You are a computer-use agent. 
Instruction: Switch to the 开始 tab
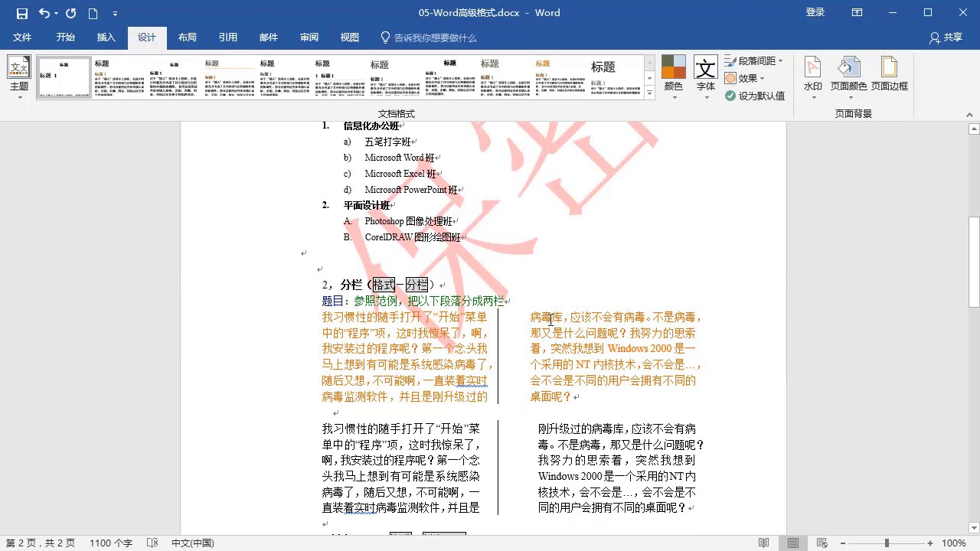(x=65, y=37)
